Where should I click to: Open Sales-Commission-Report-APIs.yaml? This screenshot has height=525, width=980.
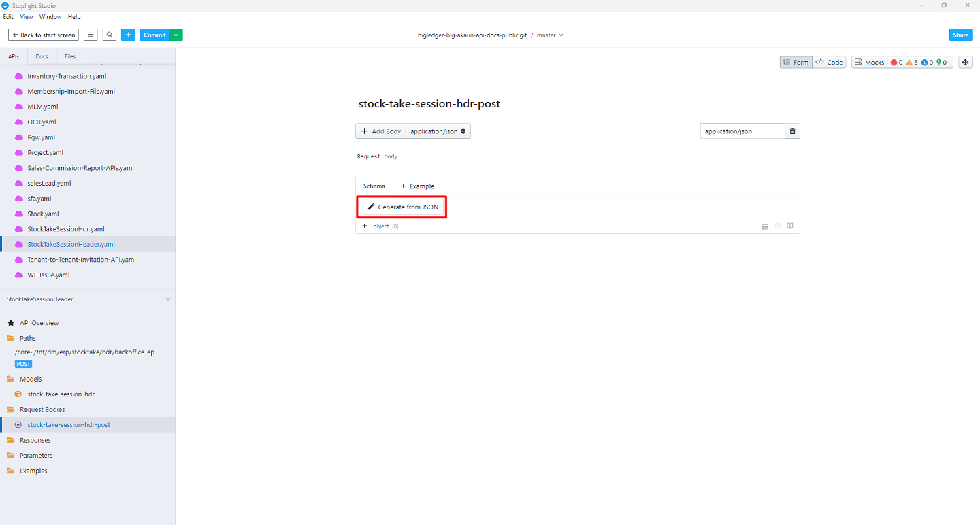coord(80,168)
